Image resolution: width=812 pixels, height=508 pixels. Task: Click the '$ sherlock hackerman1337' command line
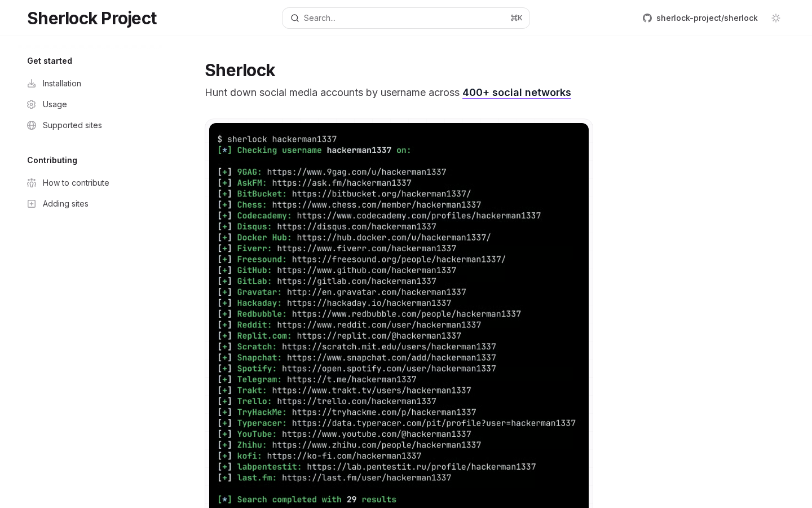tap(277, 139)
